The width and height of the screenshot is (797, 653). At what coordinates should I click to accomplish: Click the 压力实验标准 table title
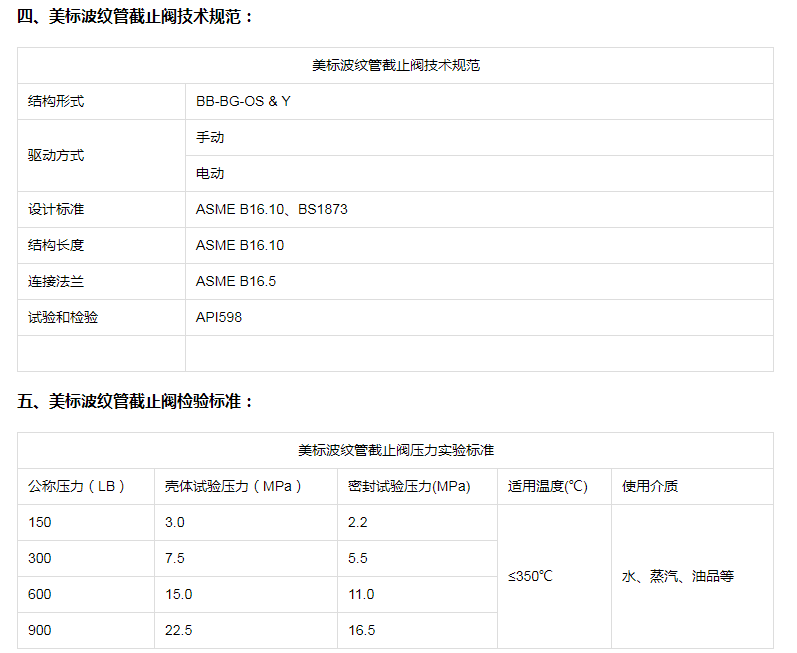[395, 451]
